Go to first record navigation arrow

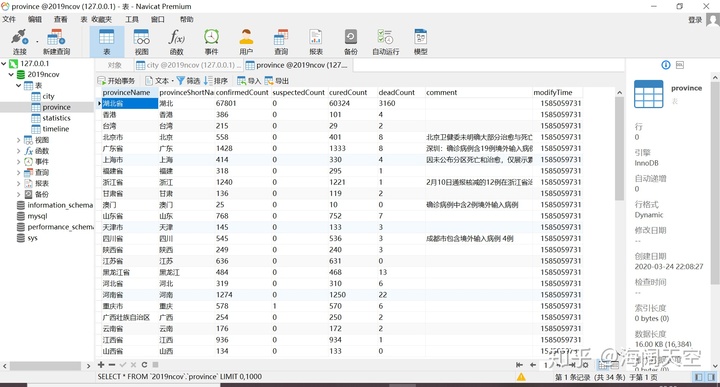(519, 365)
